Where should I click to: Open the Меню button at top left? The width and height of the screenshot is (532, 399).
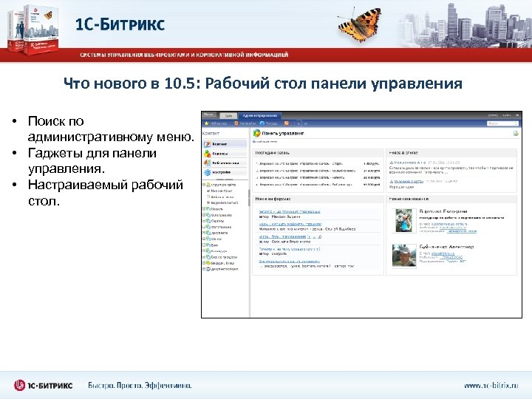(208, 115)
